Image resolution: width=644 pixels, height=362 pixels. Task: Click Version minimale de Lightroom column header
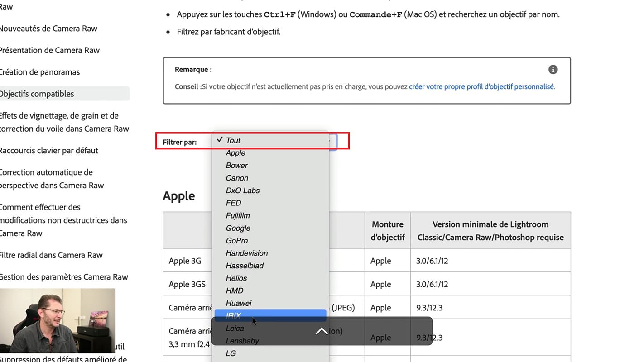click(x=490, y=230)
